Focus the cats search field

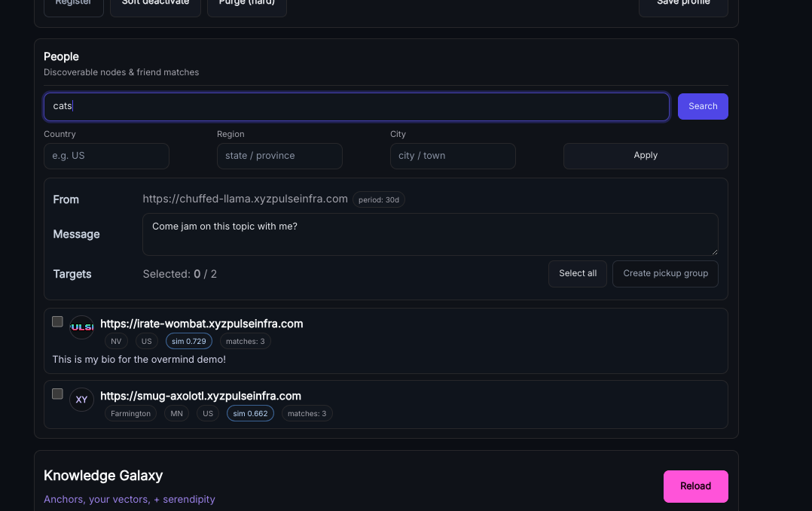(x=356, y=106)
